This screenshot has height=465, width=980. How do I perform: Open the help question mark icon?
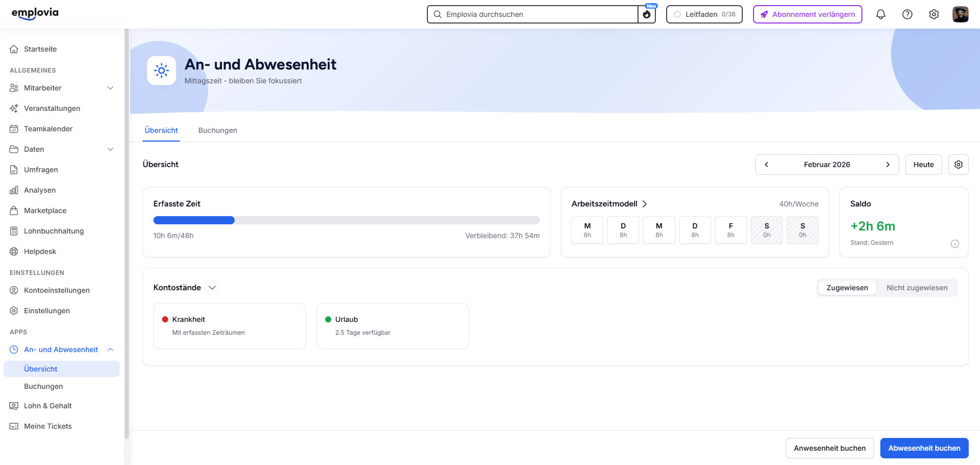(x=907, y=14)
